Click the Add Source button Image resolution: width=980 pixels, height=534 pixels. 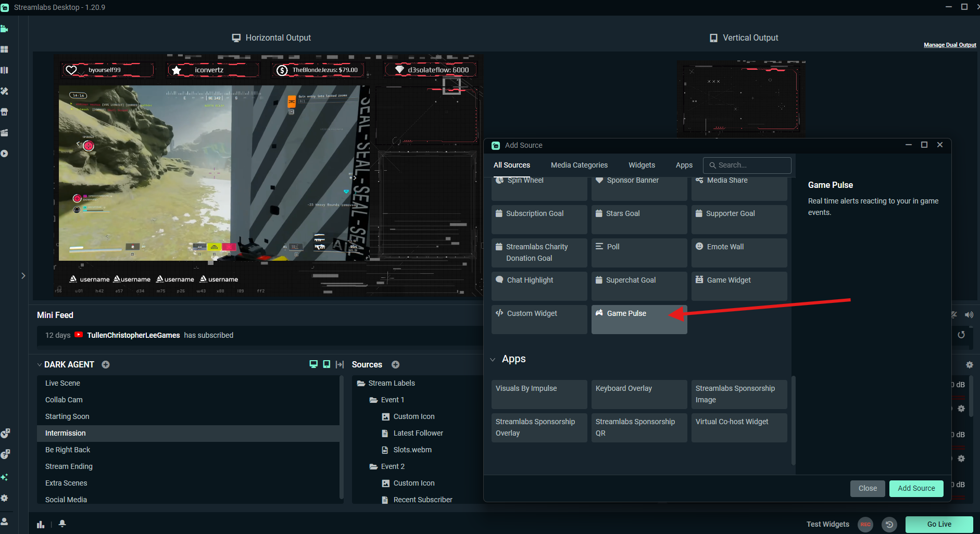(916, 488)
